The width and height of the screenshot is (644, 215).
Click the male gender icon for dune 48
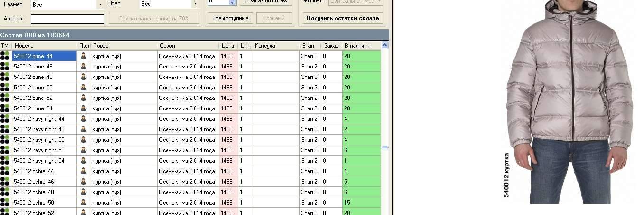84,77
